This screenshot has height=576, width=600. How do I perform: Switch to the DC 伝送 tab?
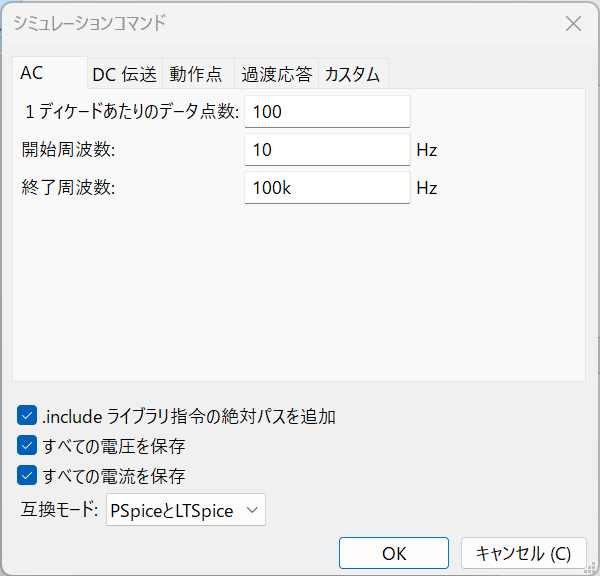coord(125,74)
